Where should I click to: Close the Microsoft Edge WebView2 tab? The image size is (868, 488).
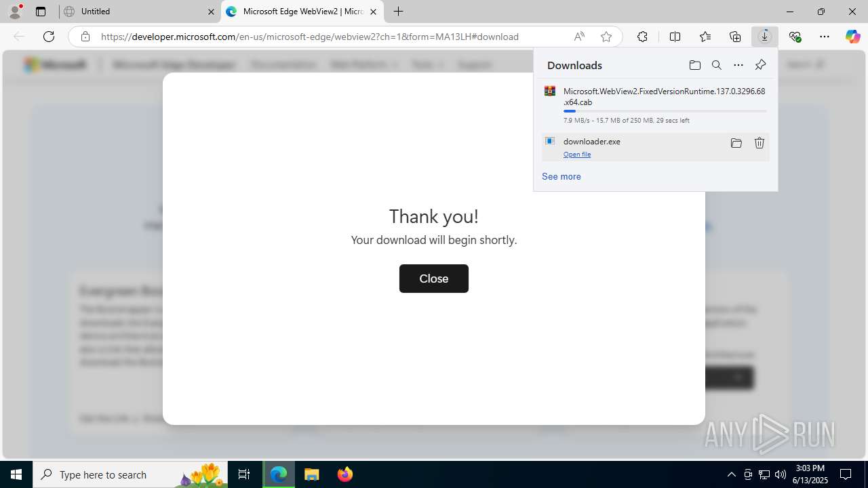[373, 12]
